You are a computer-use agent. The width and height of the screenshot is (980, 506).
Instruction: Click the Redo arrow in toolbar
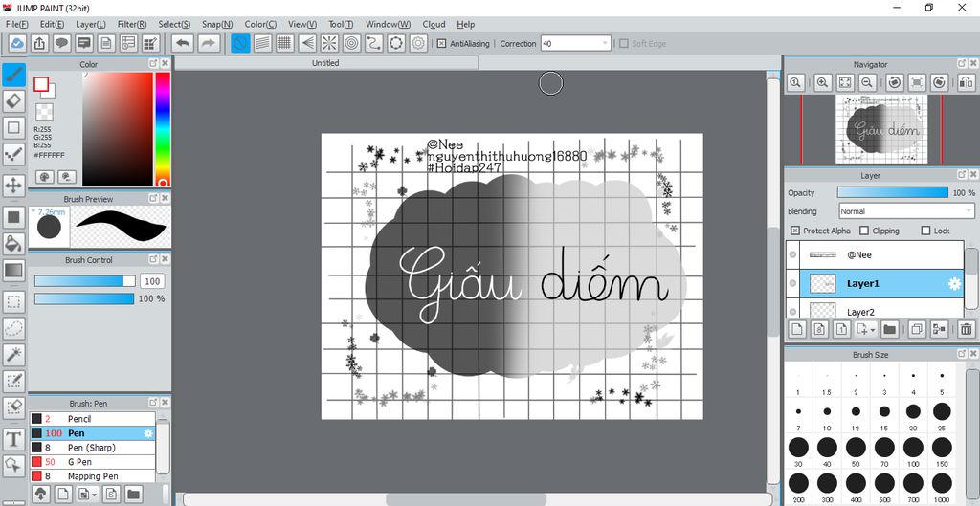210,43
